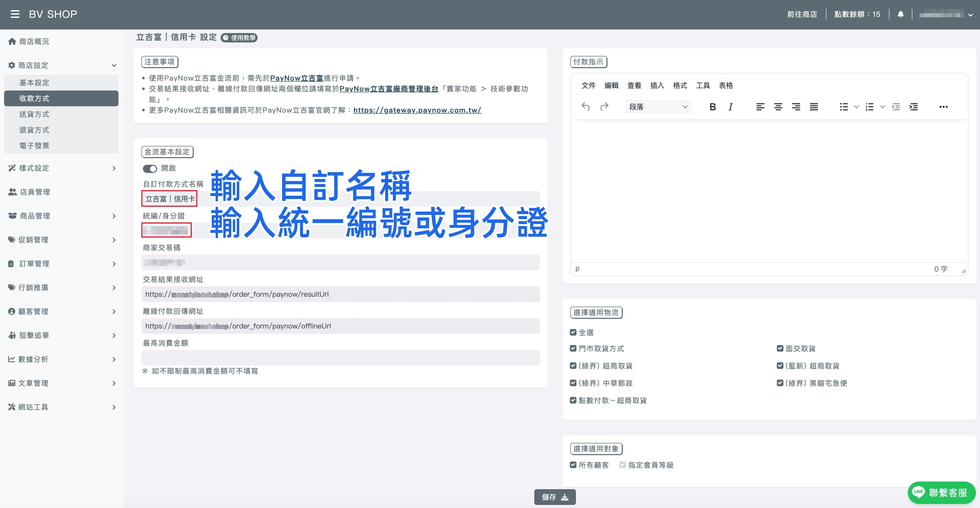Open the 表格 editor menu
980x508 pixels.
725,85
